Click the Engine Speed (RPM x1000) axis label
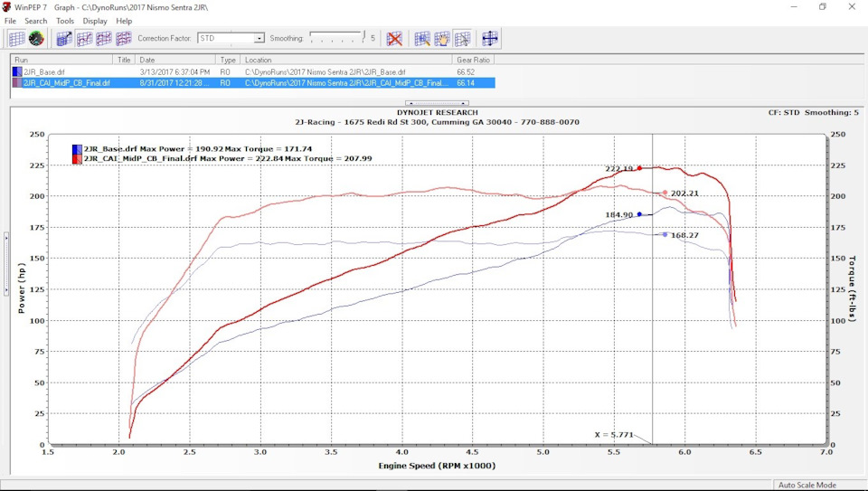Viewport: 868px width, 491px height. point(438,466)
